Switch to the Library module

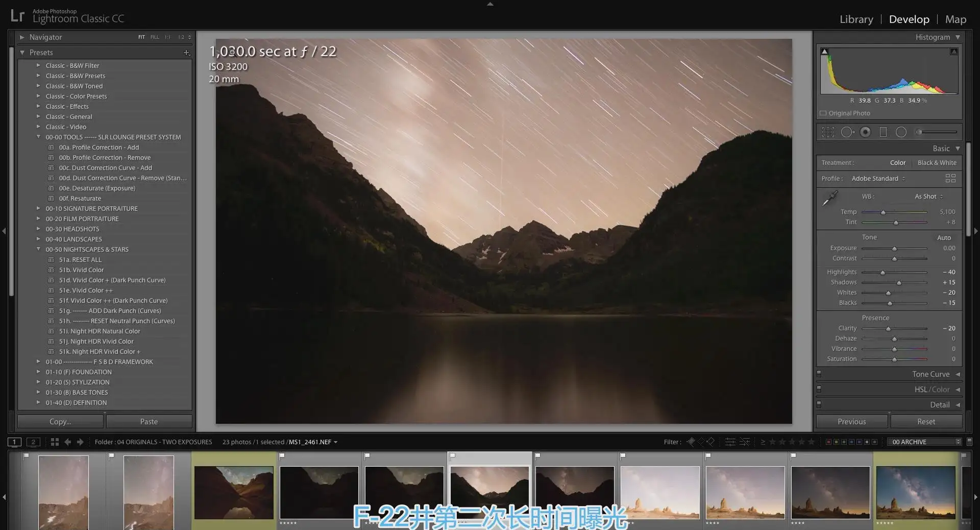pyautogui.click(x=856, y=19)
